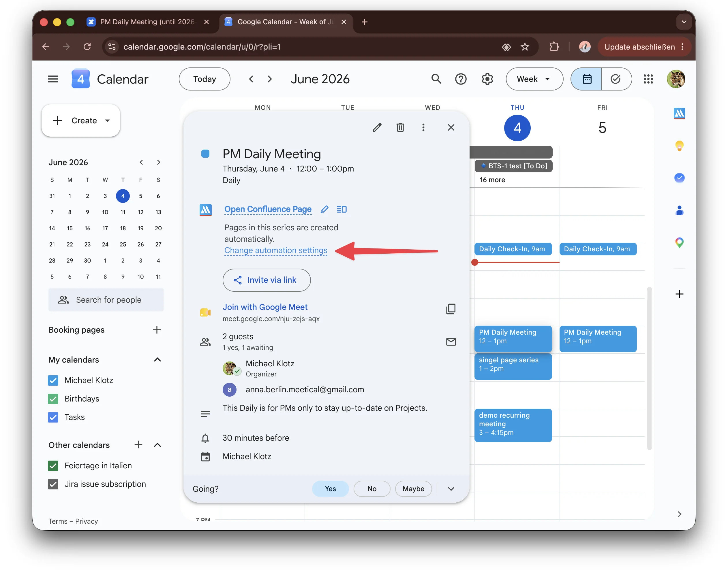Uncheck Tasks calendar
The width and height of the screenshot is (728, 573).
(53, 417)
